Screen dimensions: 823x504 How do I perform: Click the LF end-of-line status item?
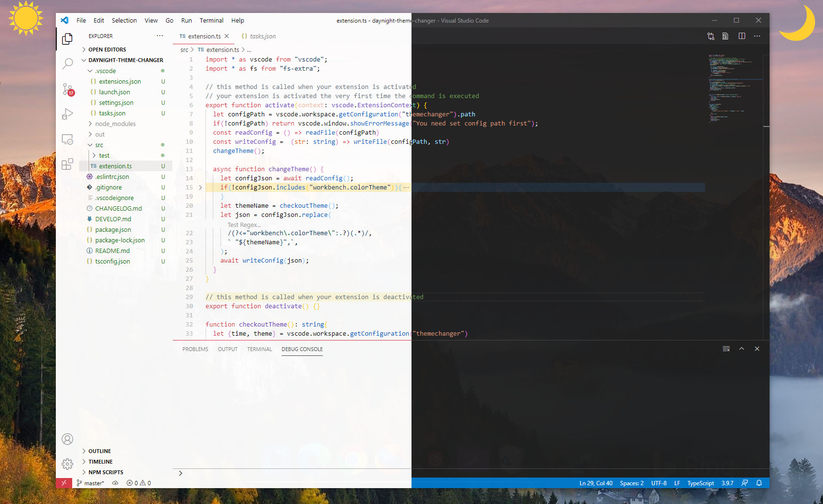[677, 483]
